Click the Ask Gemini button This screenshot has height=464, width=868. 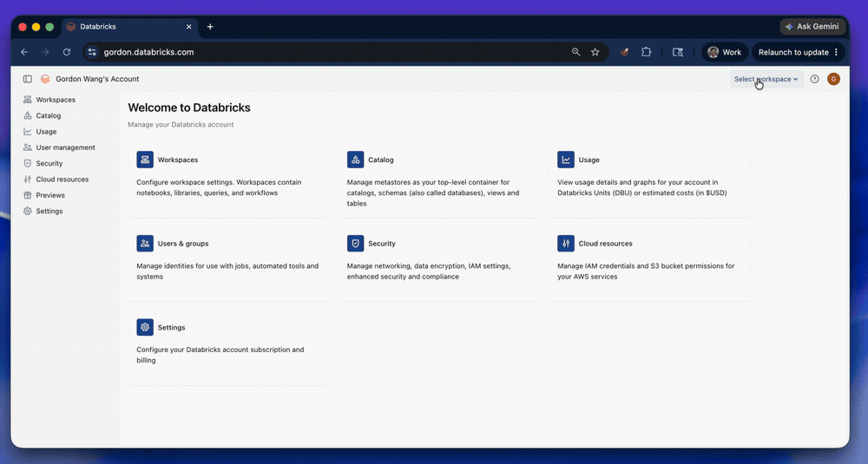click(x=812, y=27)
